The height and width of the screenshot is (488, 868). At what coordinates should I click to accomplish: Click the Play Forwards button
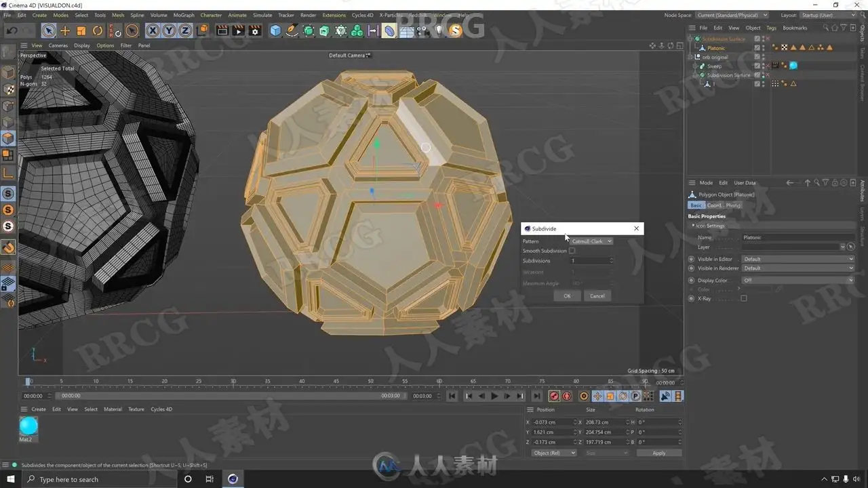click(x=494, y=396)
